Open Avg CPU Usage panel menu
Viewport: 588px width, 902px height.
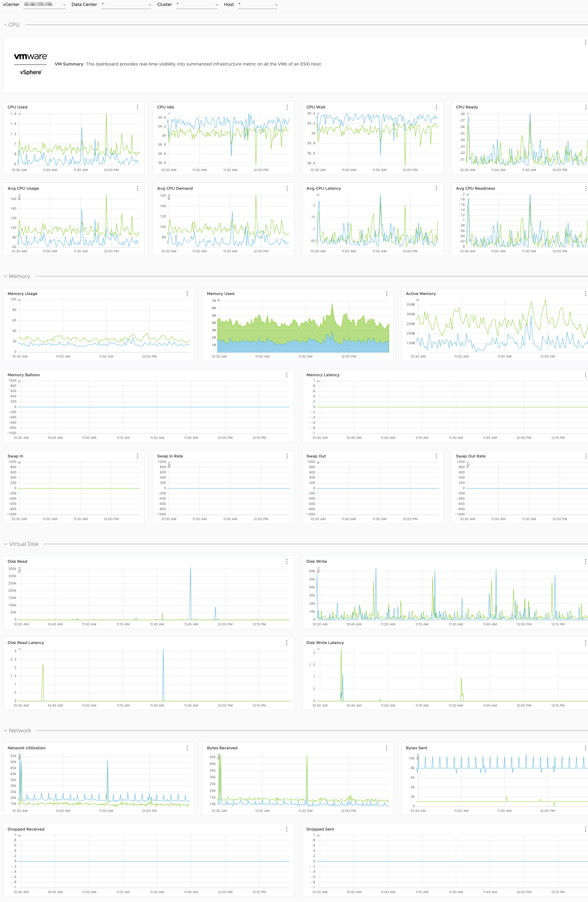coord(138,188)
